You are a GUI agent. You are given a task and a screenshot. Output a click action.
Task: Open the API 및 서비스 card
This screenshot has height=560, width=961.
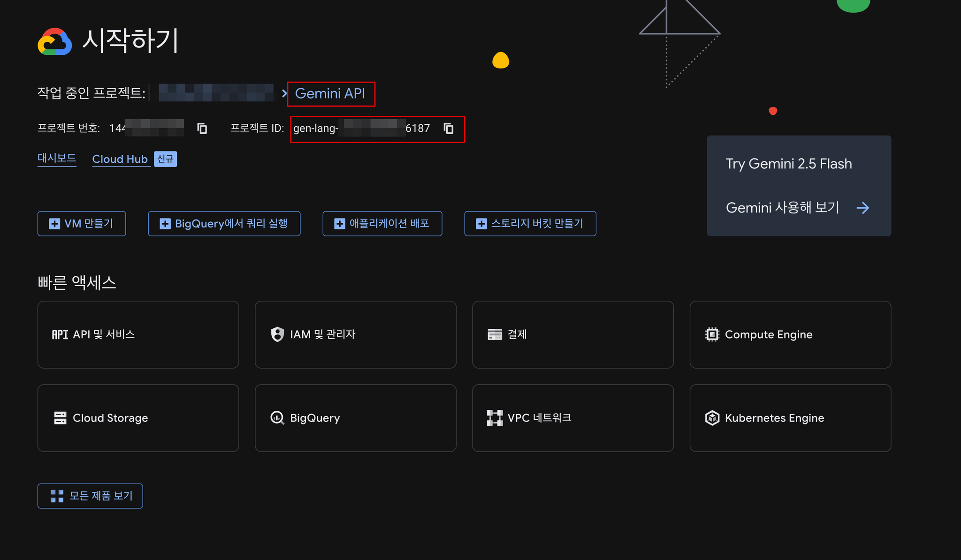tap(138, 334)
